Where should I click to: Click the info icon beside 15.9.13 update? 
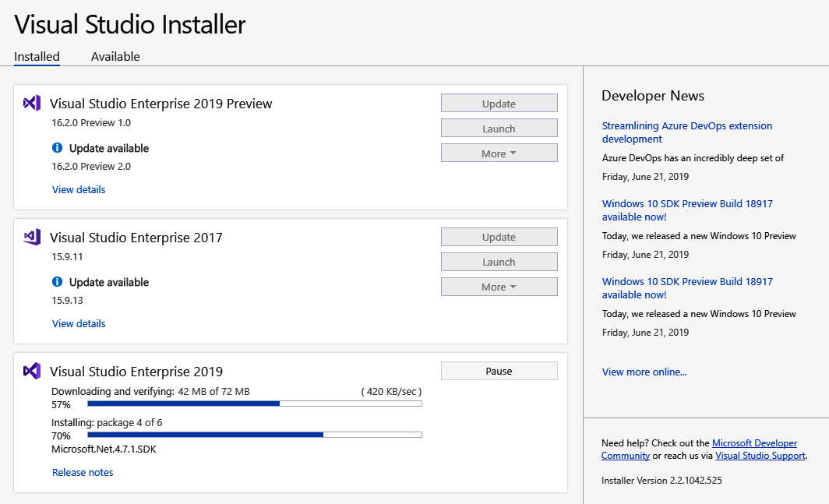coord(57,282)
